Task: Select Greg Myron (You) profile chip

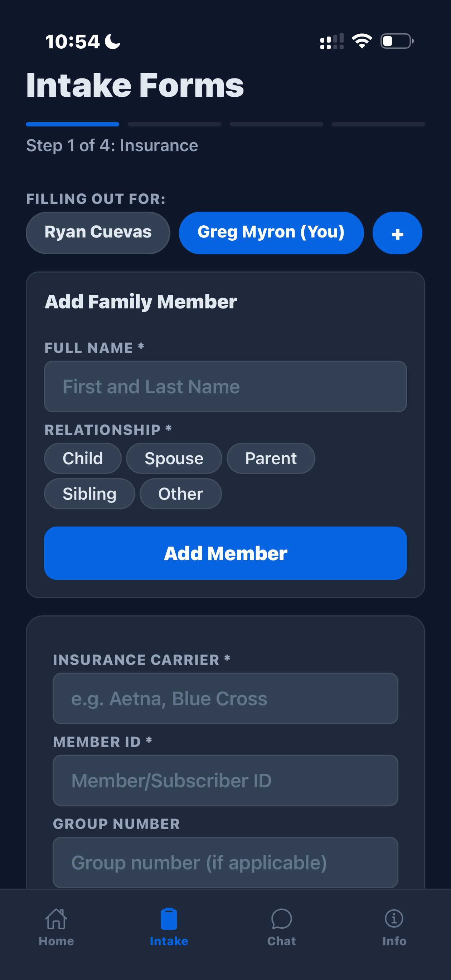Action: [272, 232]
